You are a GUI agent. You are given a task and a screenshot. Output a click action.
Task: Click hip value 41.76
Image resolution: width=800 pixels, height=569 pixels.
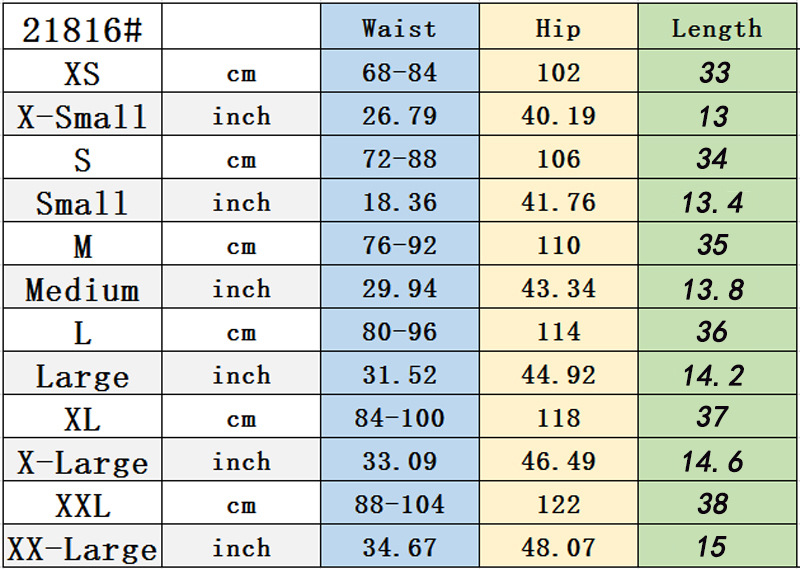coord(558,203)
